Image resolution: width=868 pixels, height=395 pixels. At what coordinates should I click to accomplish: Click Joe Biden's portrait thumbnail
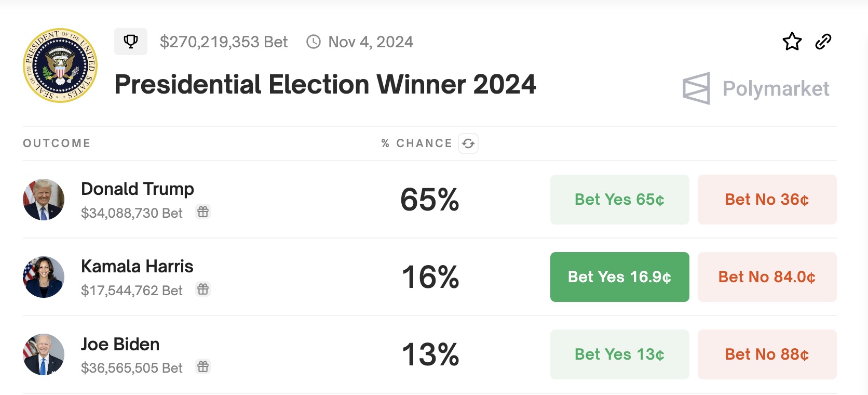pos(44,354)
